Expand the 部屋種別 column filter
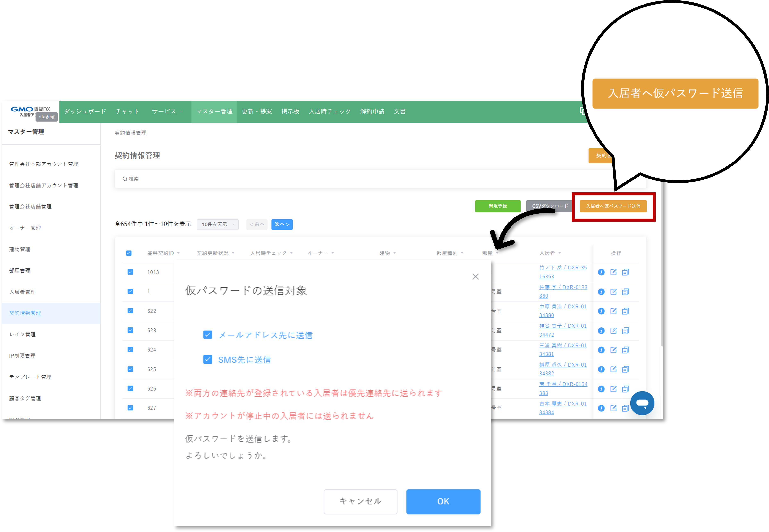This screenshot has height=532, width=769. 449,253
